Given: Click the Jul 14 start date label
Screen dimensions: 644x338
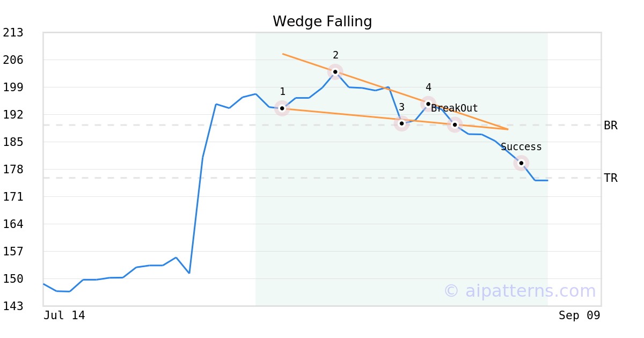Looking at the screenshot, I should pyautogui.click(x=64, y=315).
